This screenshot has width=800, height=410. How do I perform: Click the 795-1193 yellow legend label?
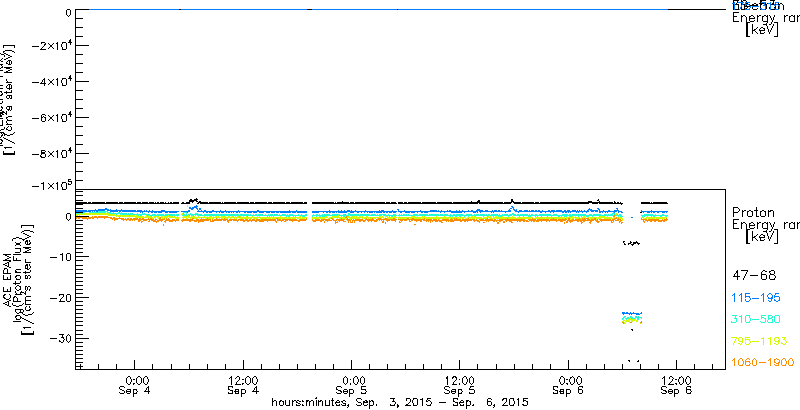(761, 341)
